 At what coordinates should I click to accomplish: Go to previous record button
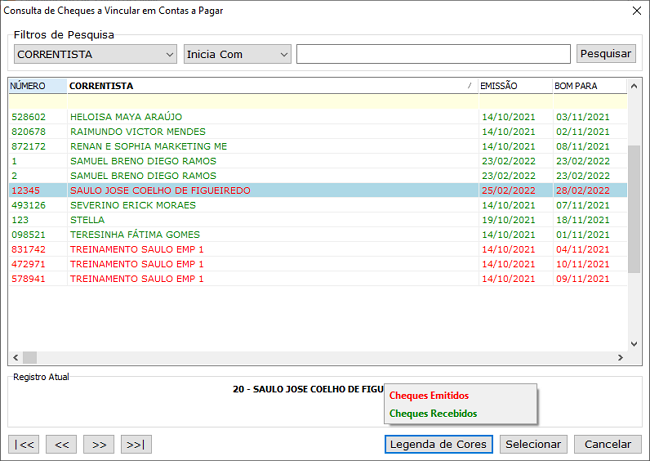pos(61,444)
